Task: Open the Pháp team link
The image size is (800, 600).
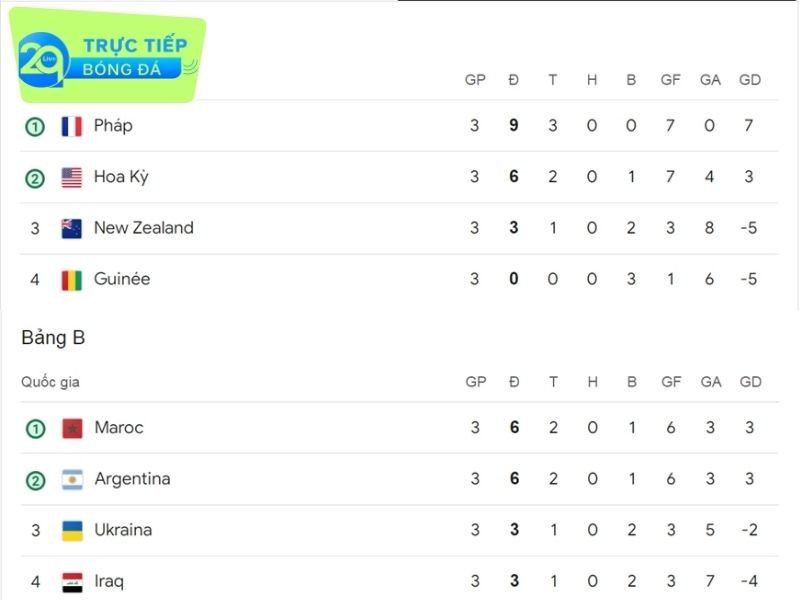Action: coord(113,126)
